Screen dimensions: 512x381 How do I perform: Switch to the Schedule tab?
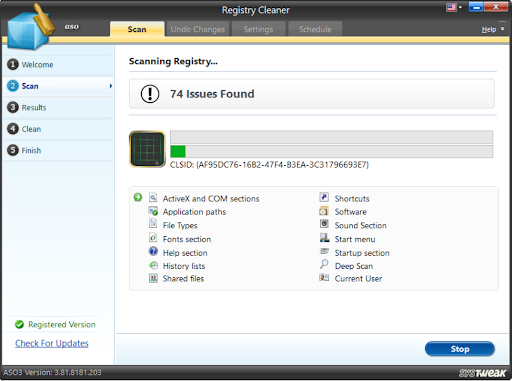coord(315,29)
